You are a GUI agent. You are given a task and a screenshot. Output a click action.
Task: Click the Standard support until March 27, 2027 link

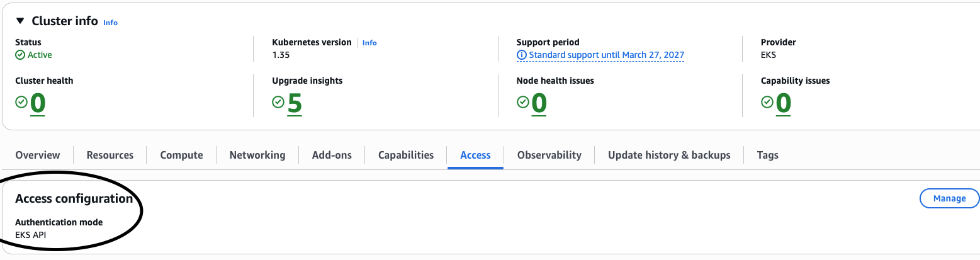click(606, 55)
